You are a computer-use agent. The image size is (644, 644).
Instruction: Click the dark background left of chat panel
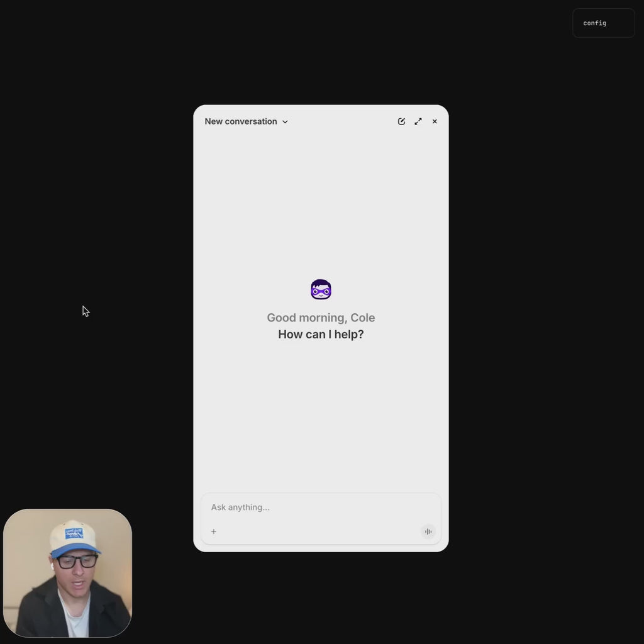tap(94, 220)
